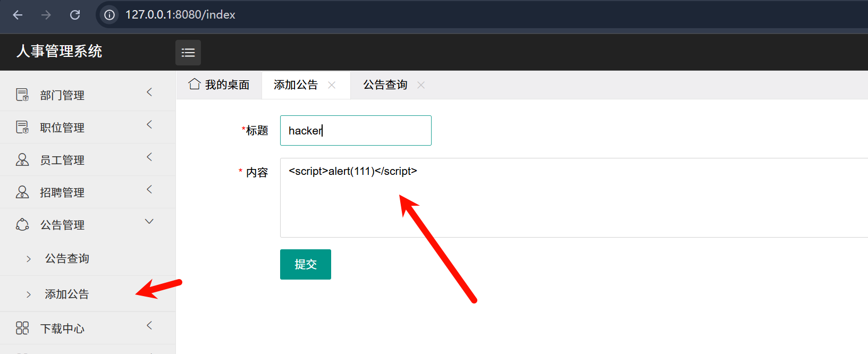
Task: Click the 员工管理 person icon
Action: tap(22, 160)
